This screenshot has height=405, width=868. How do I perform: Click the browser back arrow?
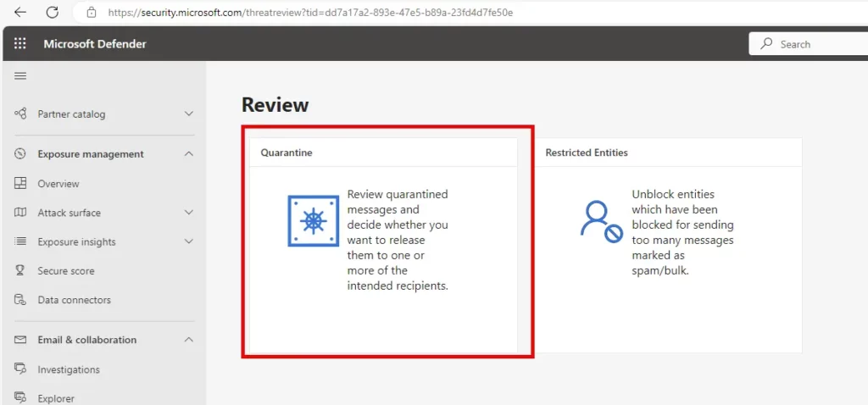20,12
